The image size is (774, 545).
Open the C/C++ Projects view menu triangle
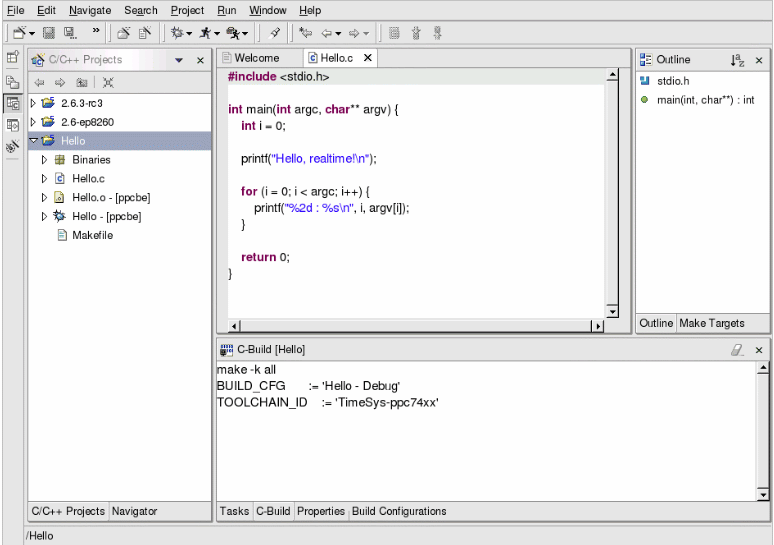179,60
